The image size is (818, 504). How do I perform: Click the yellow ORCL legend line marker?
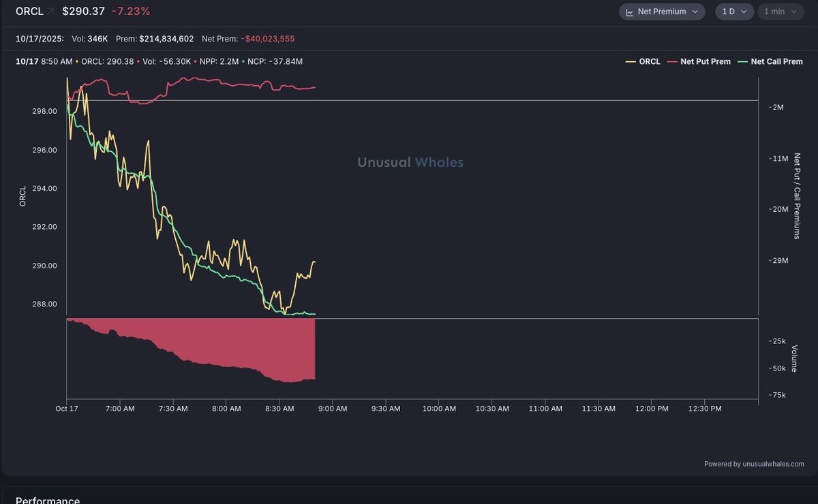631,62
